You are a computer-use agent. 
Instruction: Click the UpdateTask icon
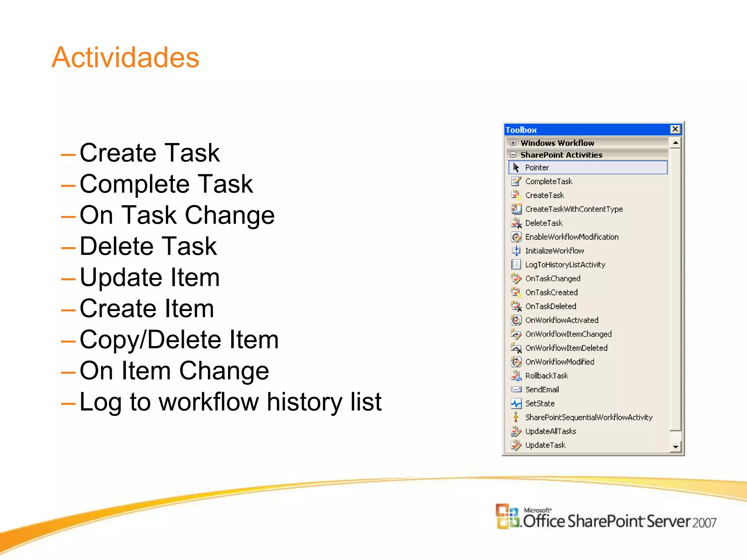pos(516,445)
